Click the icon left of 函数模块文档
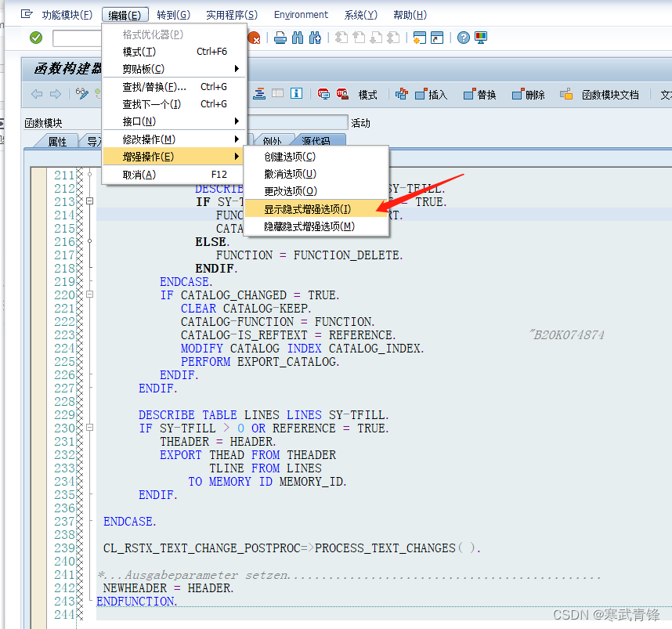This screenshot has height=629, width=672. point(566,94)
